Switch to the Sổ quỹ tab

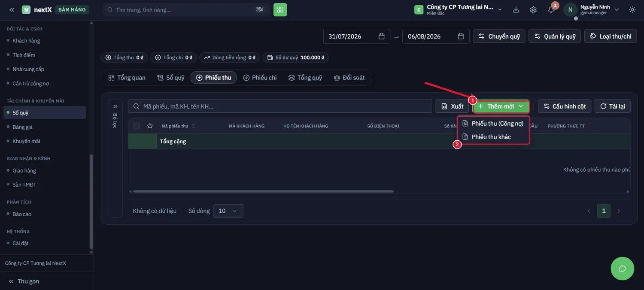tap(171, 78)
